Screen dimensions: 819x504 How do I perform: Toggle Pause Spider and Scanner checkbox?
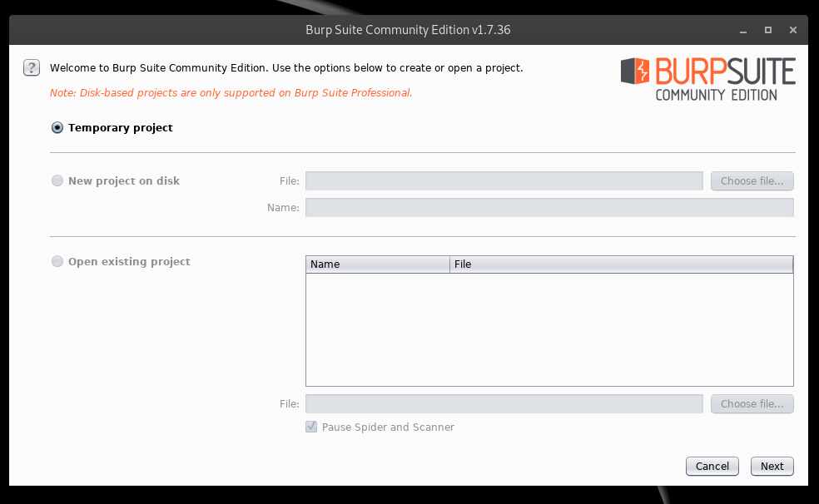(x=312, y=427)
